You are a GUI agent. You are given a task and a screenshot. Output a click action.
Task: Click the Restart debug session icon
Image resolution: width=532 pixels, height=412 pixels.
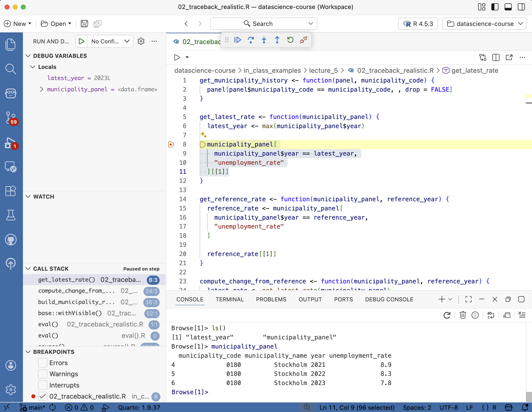coord(290,40)
